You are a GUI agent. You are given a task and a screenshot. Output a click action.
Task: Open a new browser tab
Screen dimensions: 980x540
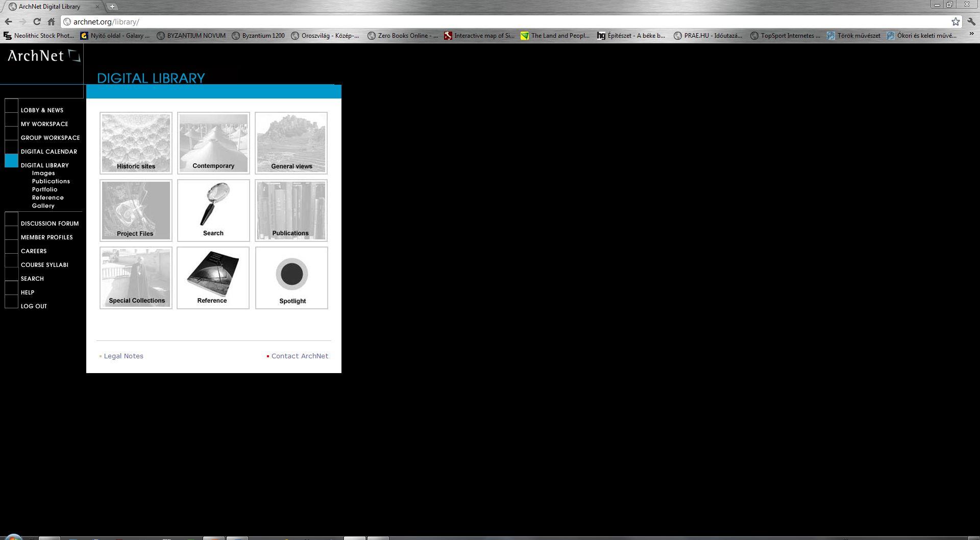pyautogui.click(x=112, y=7)
